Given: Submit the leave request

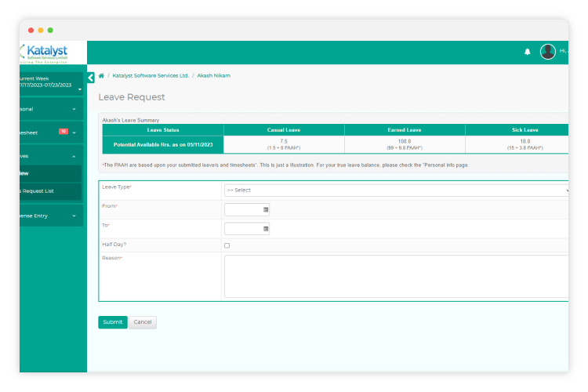Looking at the screenshot, I should pyautogui.click(x=112, y=322).
